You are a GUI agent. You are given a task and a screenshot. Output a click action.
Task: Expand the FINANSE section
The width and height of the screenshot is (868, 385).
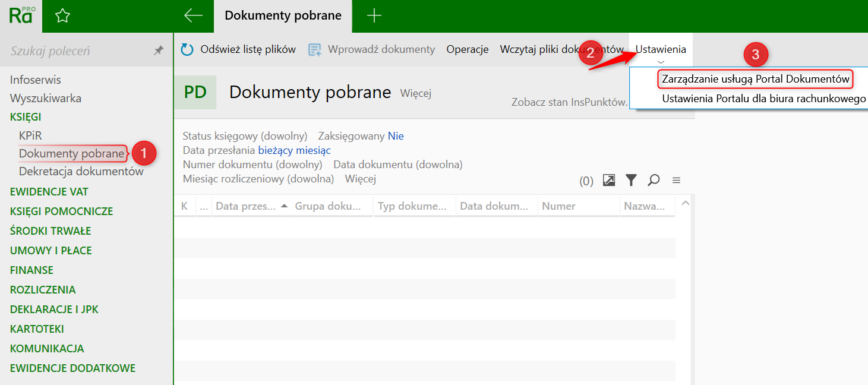(31, 270)
